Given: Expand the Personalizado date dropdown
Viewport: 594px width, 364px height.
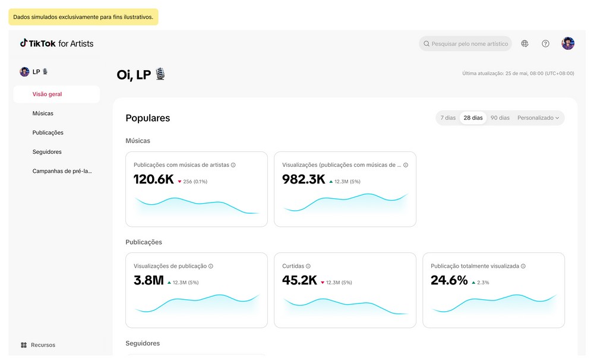Looking at the screenshot, I should (538, 118).
